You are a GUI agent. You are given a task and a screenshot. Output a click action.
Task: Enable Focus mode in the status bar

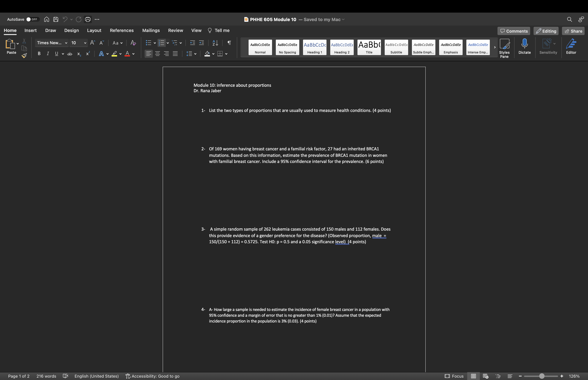pyautogui.click(x=454, y=376)
